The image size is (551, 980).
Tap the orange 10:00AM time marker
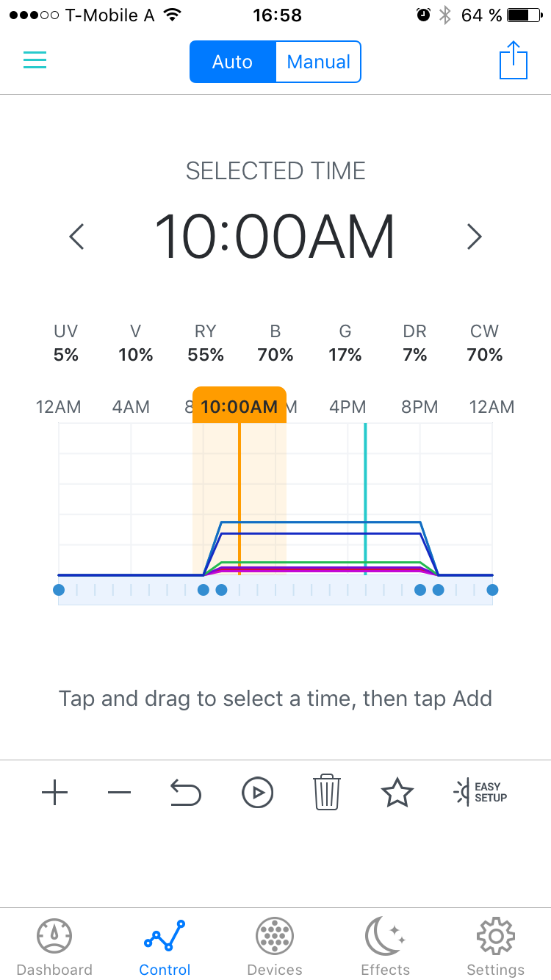[x=240, y=406]
